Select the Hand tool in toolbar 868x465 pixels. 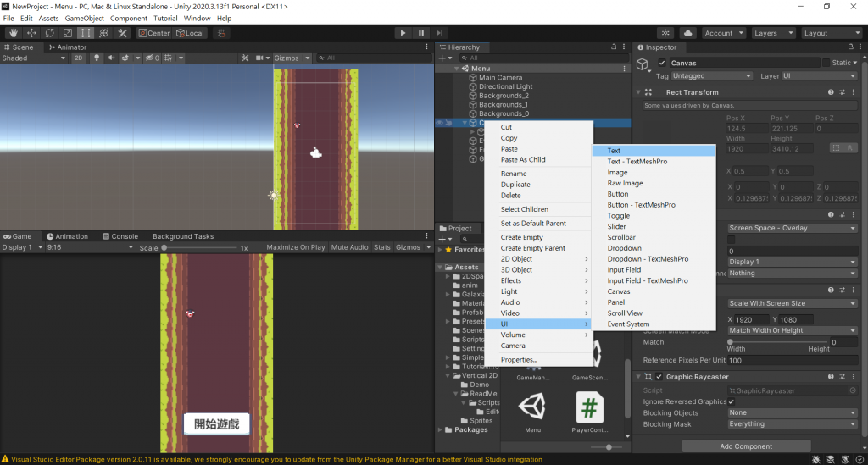(14, 33)
